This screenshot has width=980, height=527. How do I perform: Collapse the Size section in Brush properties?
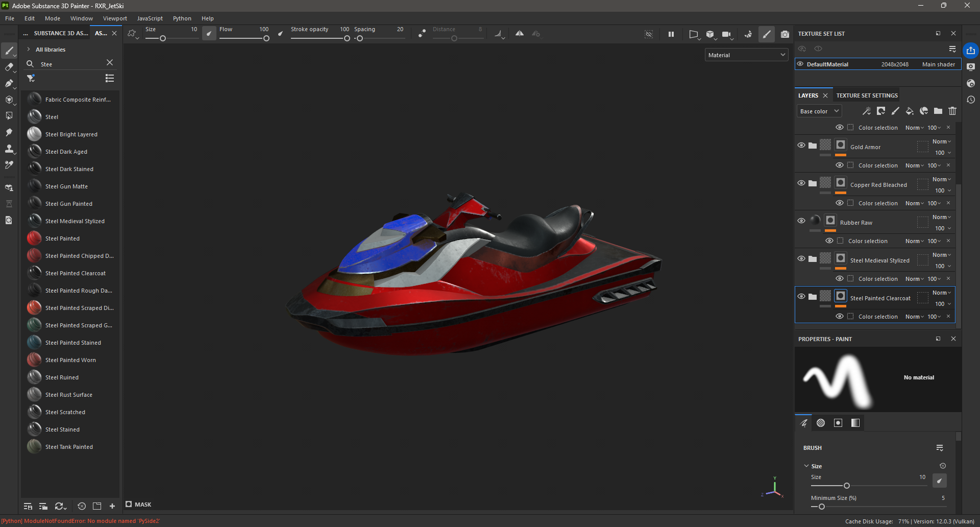pyautogui.click(x=806, y=466)
